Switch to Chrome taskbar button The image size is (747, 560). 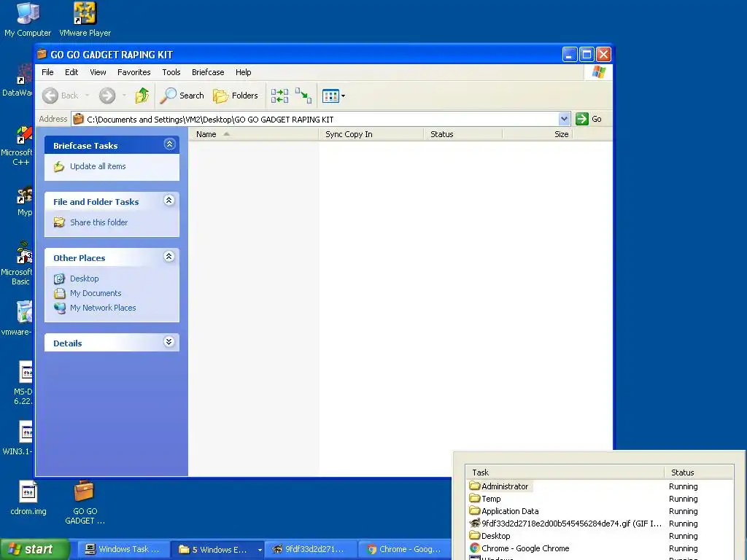coord(404,549)
